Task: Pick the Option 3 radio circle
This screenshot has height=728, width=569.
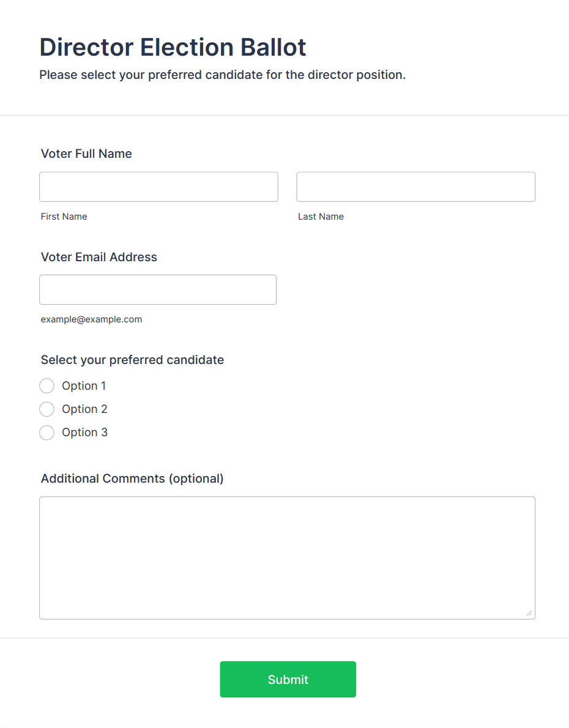Action: point(46,433)
